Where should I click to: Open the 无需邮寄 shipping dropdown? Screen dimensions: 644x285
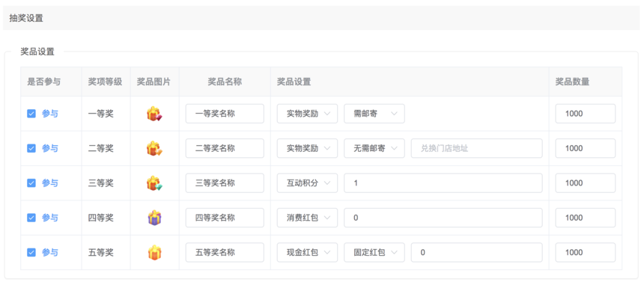click(374, 148)
